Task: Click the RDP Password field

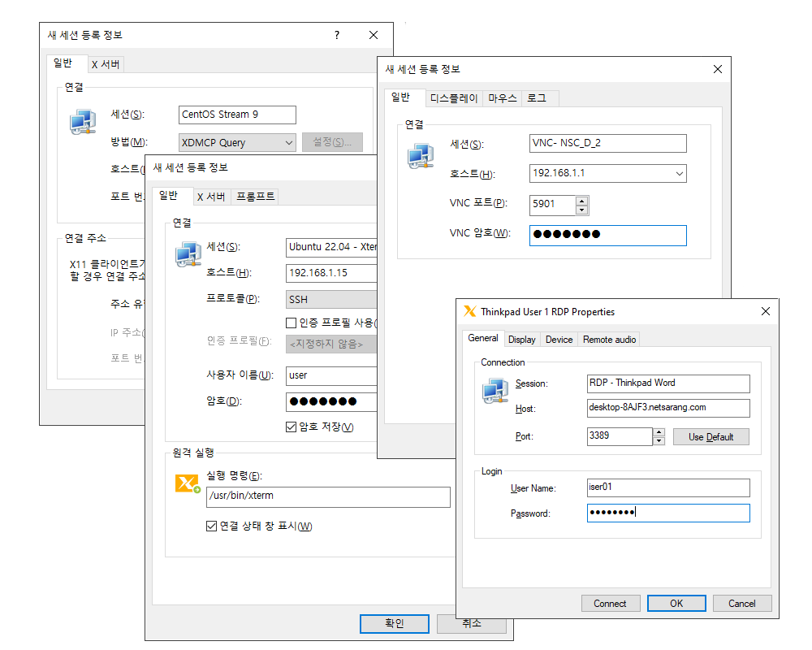Action: (x=668, y=513)
